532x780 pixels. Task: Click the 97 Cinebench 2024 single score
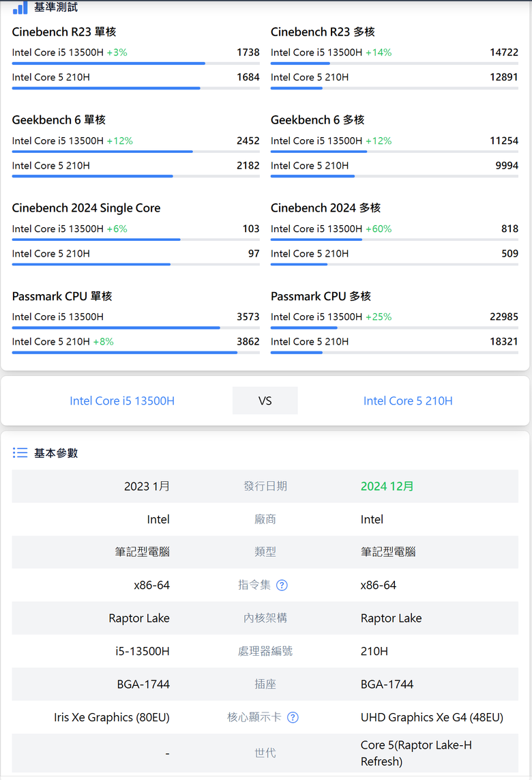coord(254,254)
